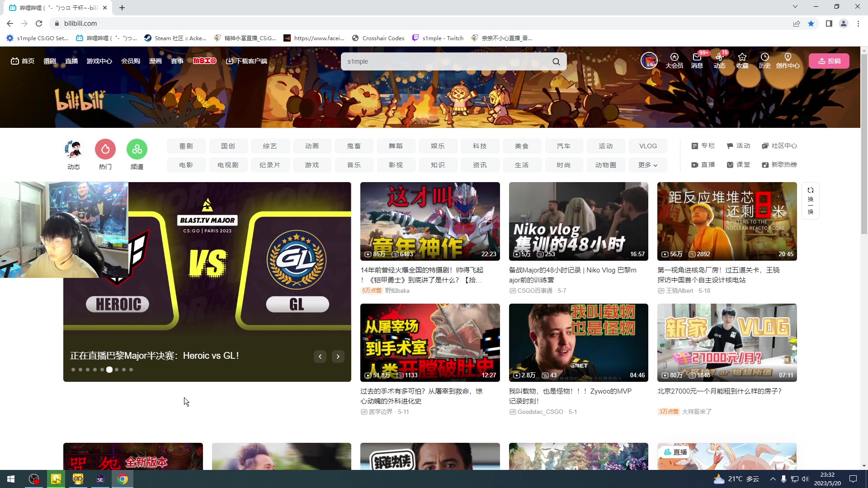Screen dimensions: 868x488
Task: Click the search magnifier icon
Action: tap(556, 61)
